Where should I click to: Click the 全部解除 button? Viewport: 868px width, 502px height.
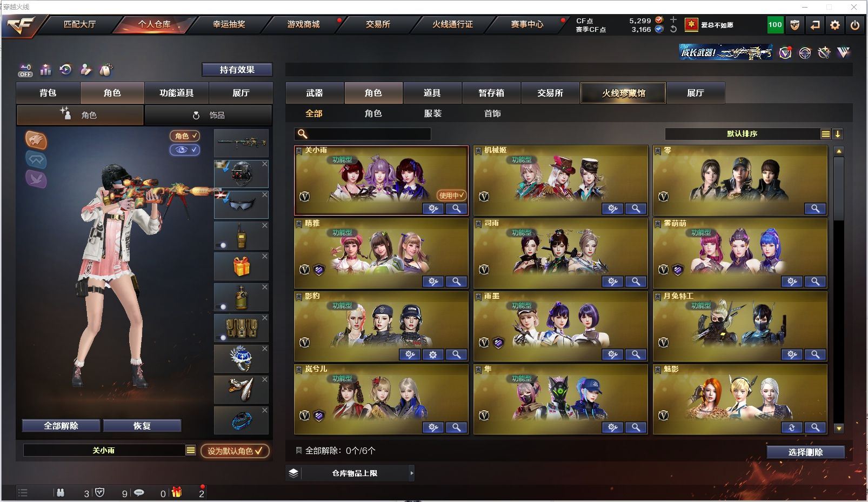tap(61, 426)
